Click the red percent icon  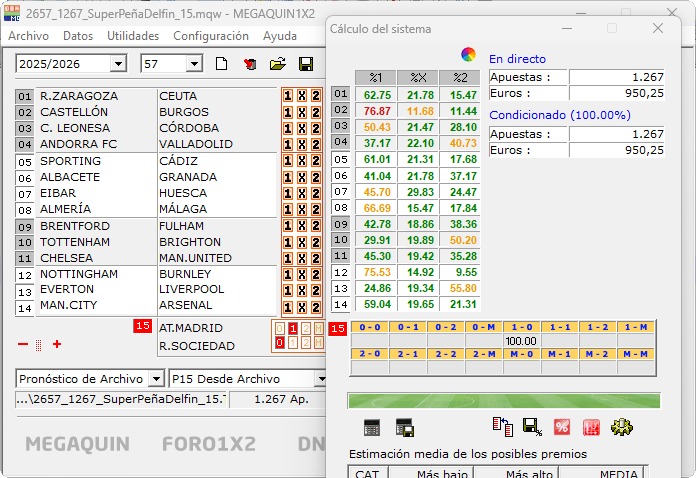click(x=562, y=427)
